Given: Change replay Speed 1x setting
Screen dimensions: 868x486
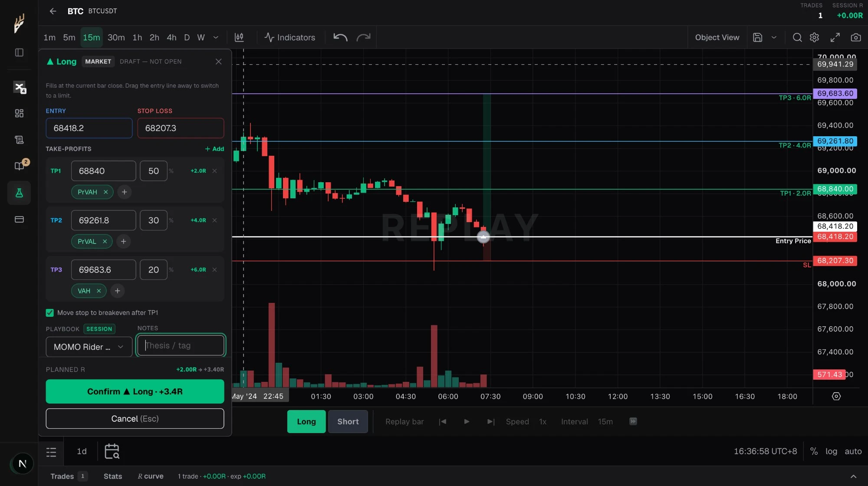Looking at the screenshot, I should (526, 421).
